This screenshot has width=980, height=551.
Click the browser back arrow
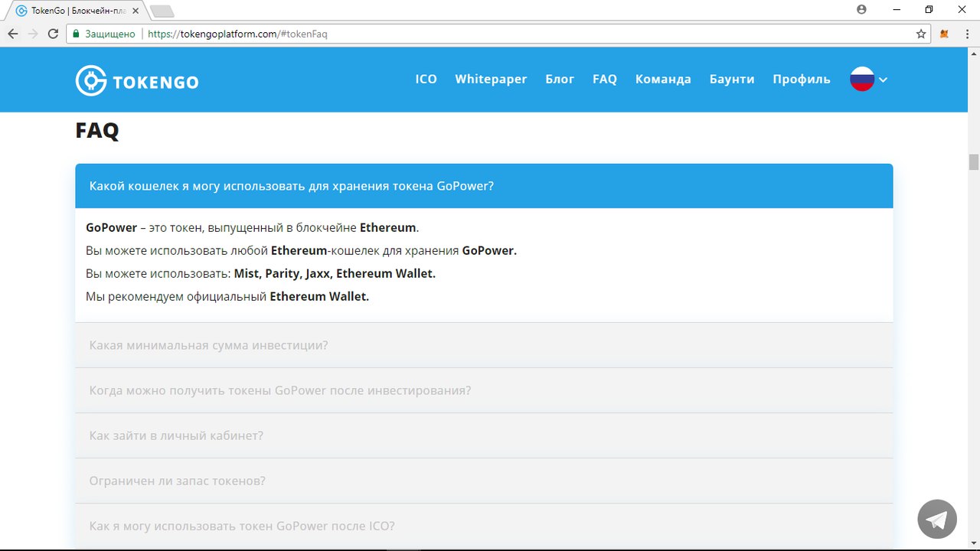(13, 34)
